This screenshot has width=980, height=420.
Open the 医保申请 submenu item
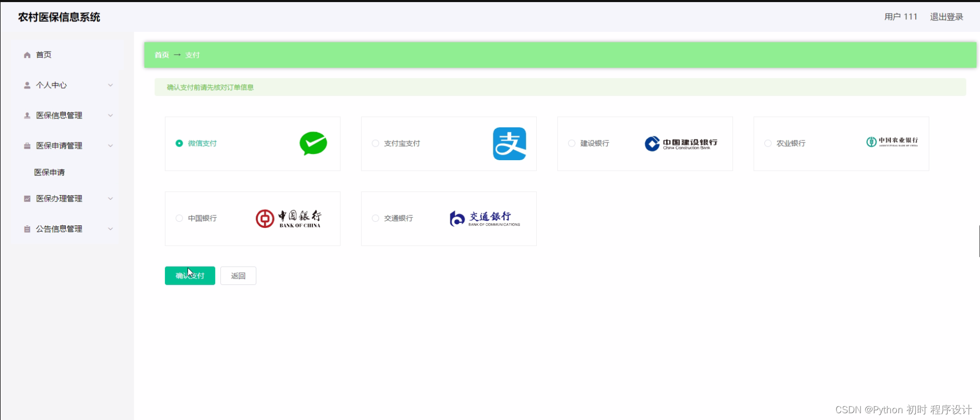click(x=50, y=172)
